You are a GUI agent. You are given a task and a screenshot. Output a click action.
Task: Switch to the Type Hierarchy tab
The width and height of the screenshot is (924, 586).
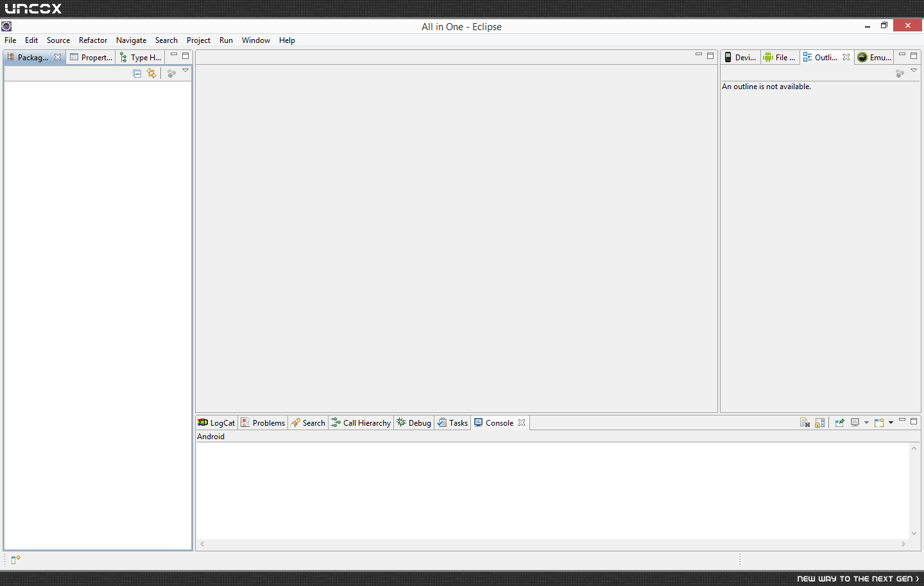141,57
